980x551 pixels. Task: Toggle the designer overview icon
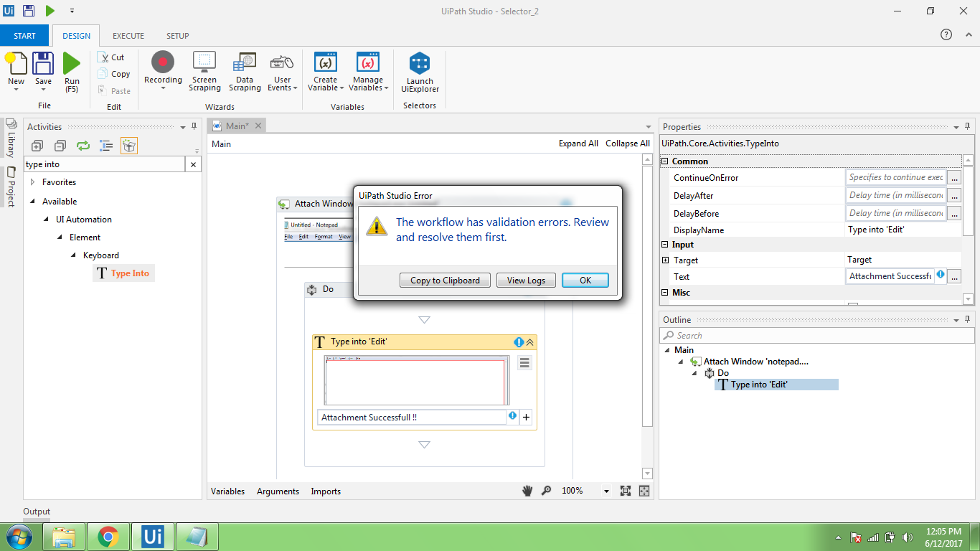click(644, 491)
